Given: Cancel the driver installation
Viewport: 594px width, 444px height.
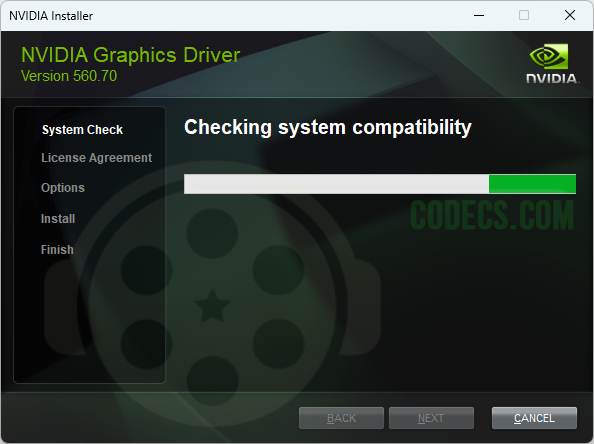Looking at the screenshot, I should pos(534,418).
